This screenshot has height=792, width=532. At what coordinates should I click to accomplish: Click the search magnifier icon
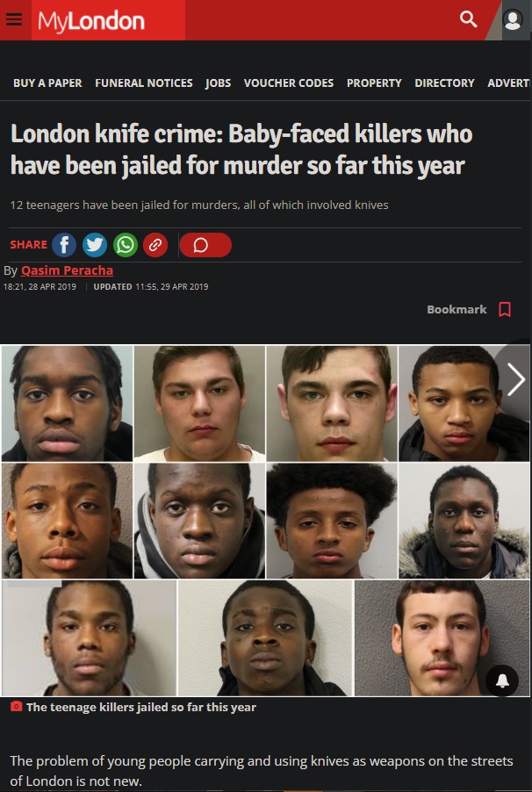pyautogui.click(x=468, y=19)
